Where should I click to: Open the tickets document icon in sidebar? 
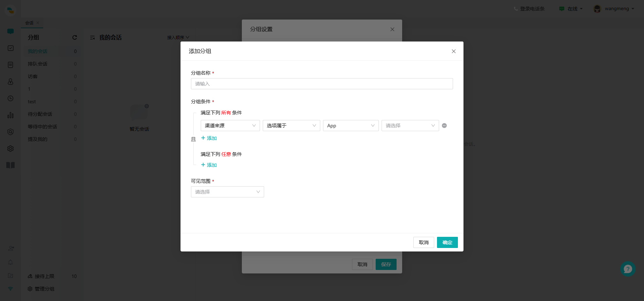click(x=10, y=65)
